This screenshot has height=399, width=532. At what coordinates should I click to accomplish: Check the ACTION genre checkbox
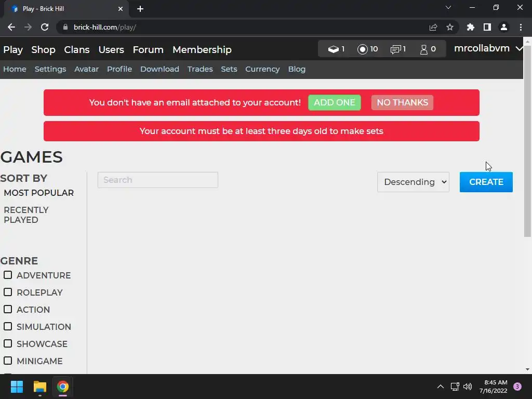pyautogui.click(x=8, y=309)
